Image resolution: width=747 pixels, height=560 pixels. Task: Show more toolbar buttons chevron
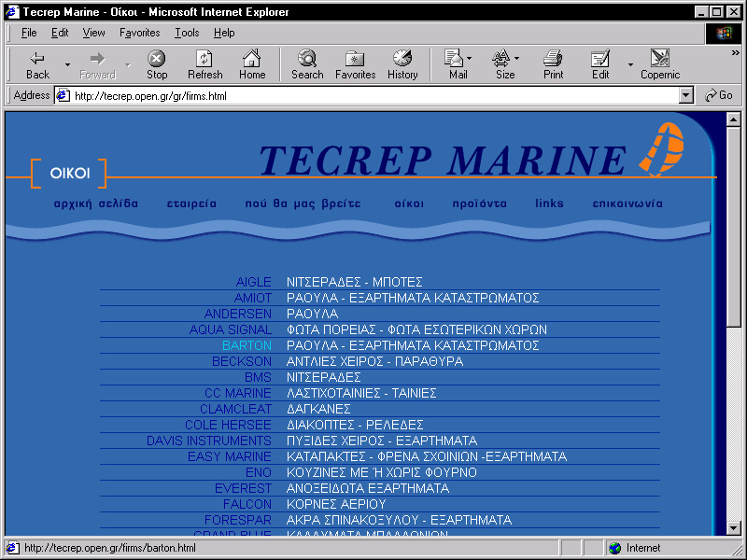point(736,52)
